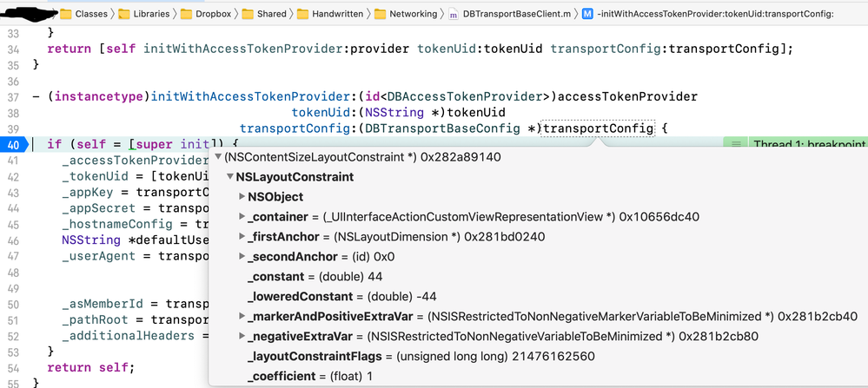
Task: Click the Thread 1 breakpoint annotation
Action: pyautogui.click(x=808, y=144)
